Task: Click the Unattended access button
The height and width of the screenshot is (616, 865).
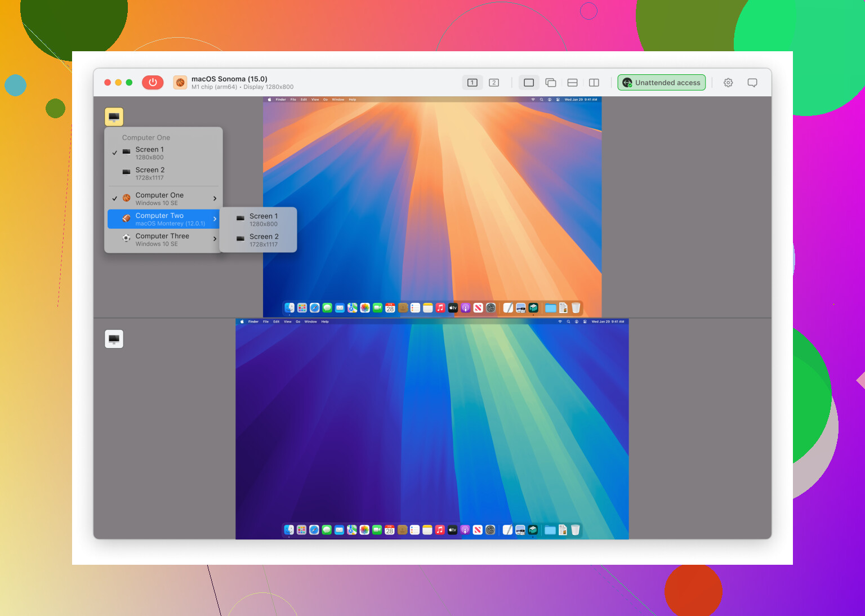Action: point(662,83)
